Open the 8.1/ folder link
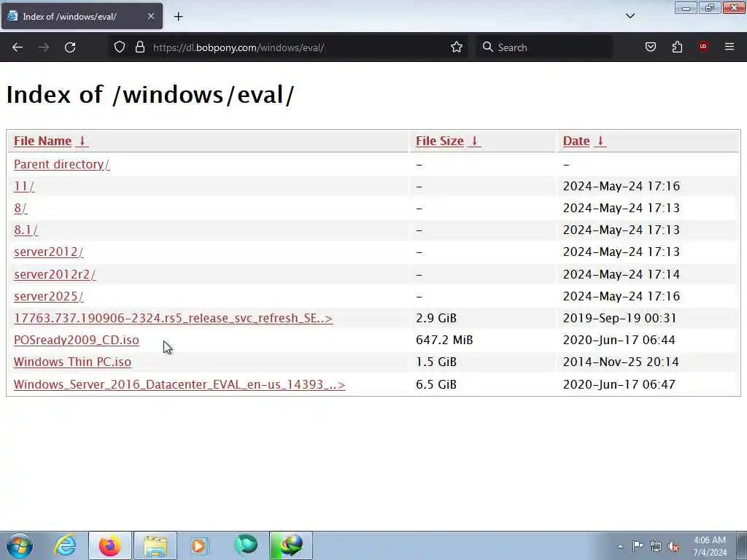This screenshot has width=747, height=560. point(26,230)
